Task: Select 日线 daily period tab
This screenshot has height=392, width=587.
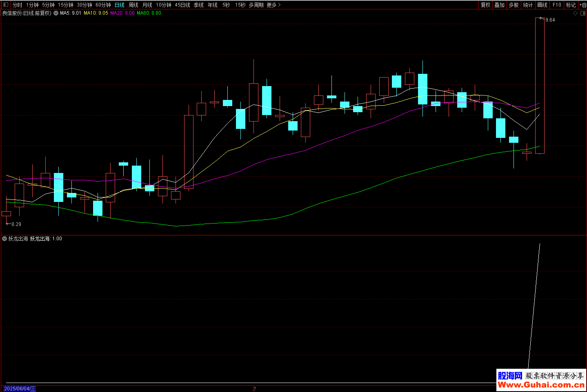Action: [x=120, y=5]
